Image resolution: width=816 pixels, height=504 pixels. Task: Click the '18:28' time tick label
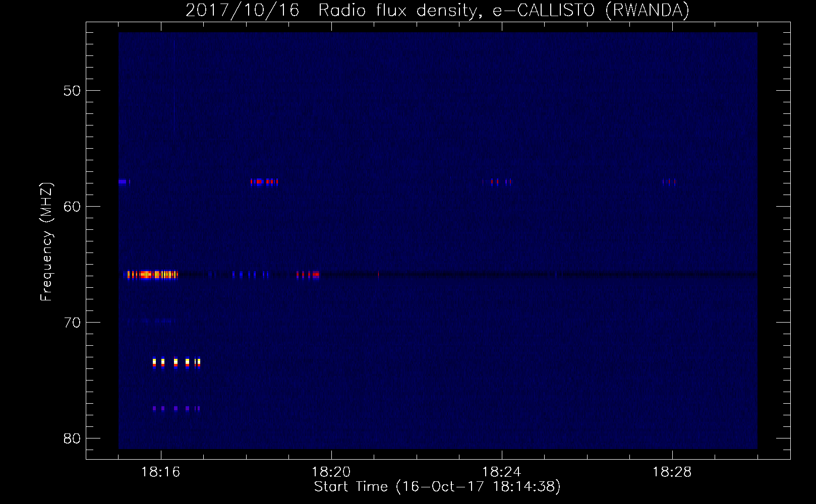click(672, 472)
